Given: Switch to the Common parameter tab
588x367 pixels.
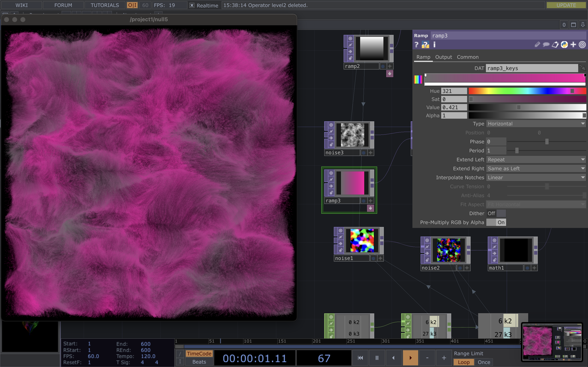Looking at the screenshot, I should 468,57.
